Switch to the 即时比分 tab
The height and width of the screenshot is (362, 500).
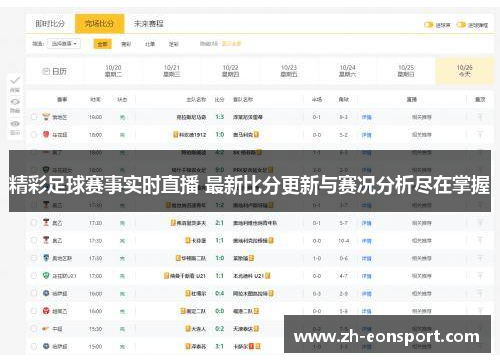50,24
